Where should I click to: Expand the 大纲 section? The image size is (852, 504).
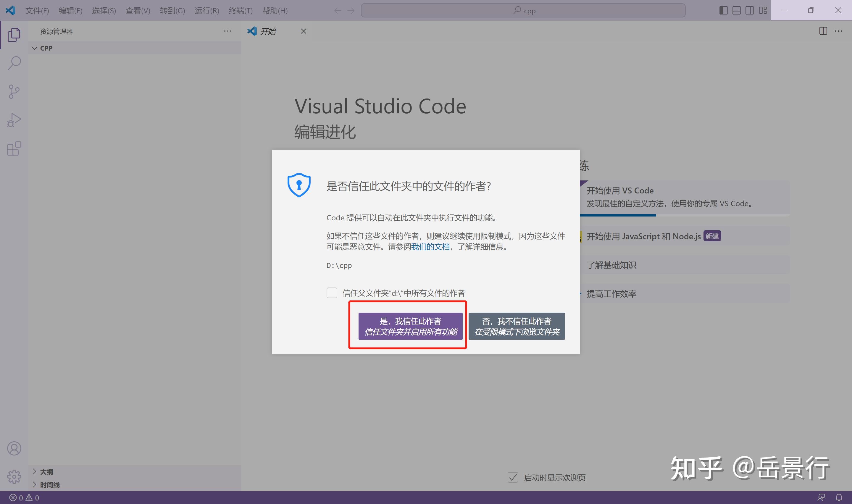47,471
